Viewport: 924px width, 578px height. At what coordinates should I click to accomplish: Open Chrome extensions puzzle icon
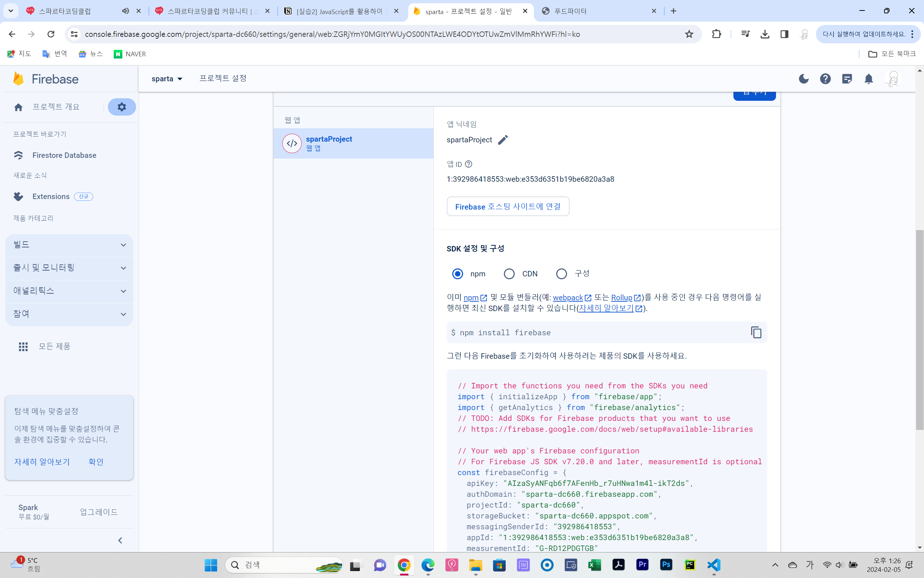tap(716, 34)
